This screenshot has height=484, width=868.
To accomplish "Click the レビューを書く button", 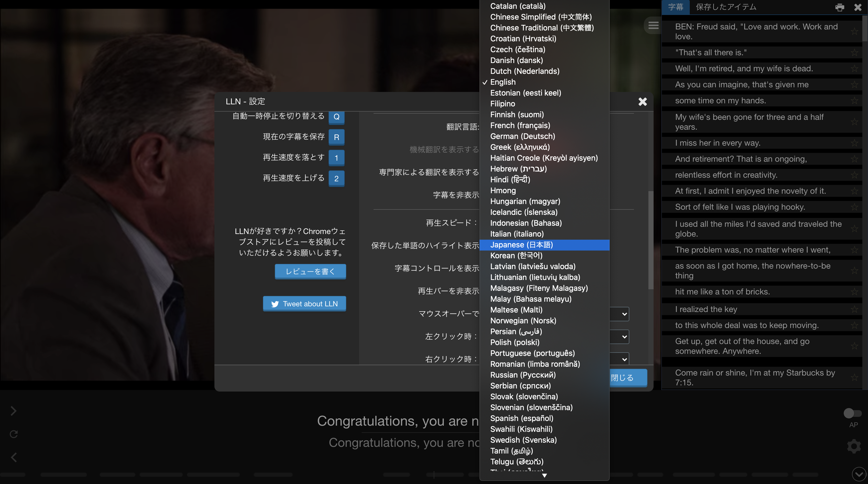I will [x=310, y=271].
